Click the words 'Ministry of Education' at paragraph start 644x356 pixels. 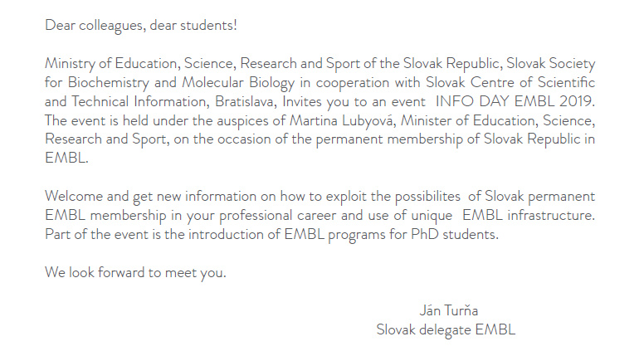pyautogui.click(x=110, y=63)
